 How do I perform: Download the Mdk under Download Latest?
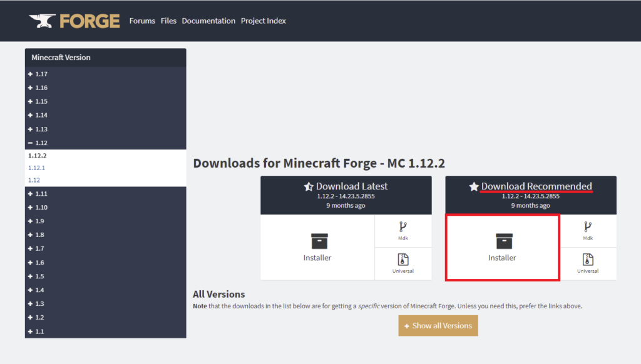[403, 231]
